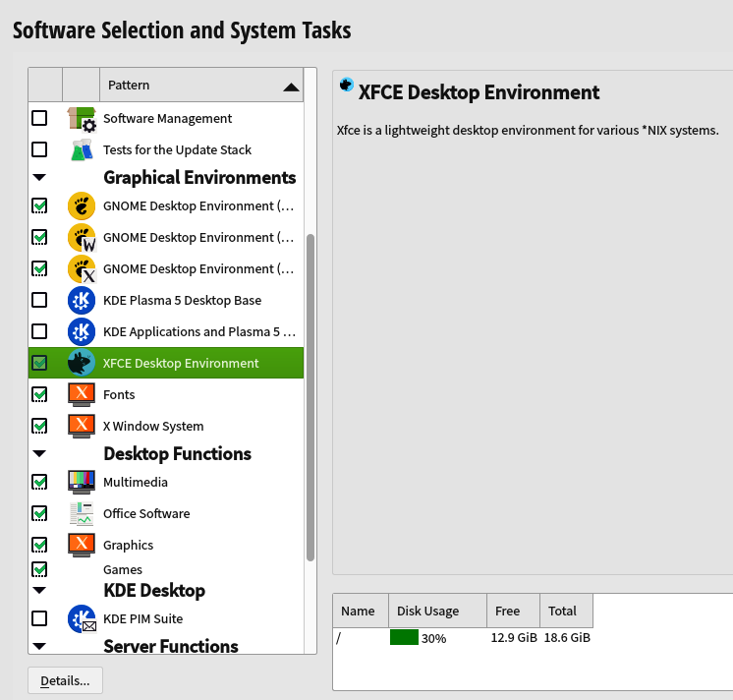Viewport: 733px width, 700px height.
Task: Click the KDE Plasma 5 Desktop Base icon
Action: [x=82, y=300]
